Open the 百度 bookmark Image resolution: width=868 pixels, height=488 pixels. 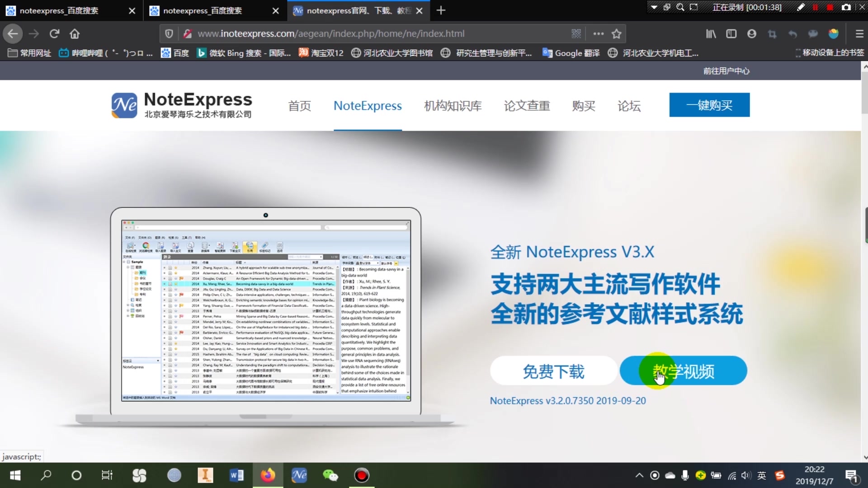[x=175, y=53]
